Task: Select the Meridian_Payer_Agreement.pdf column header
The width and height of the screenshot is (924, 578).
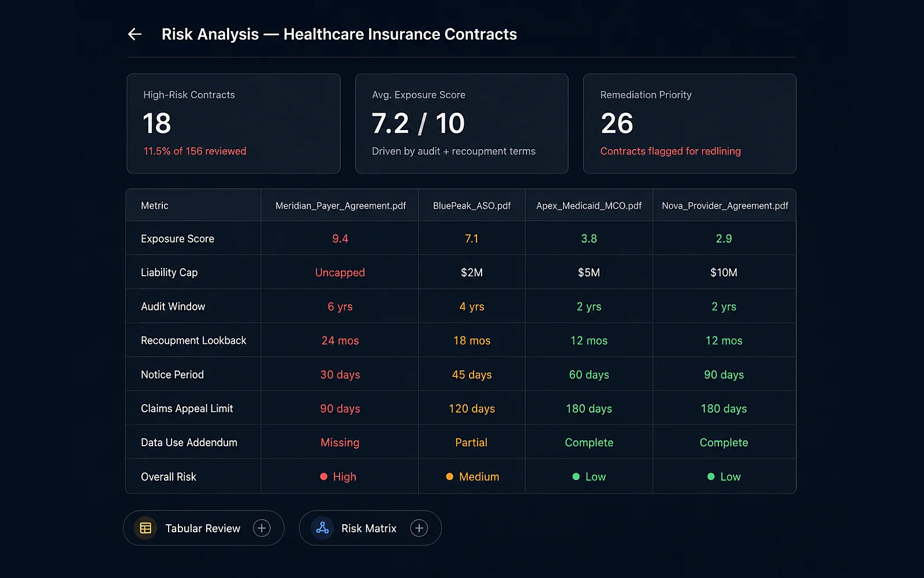Action: (341, 206)
